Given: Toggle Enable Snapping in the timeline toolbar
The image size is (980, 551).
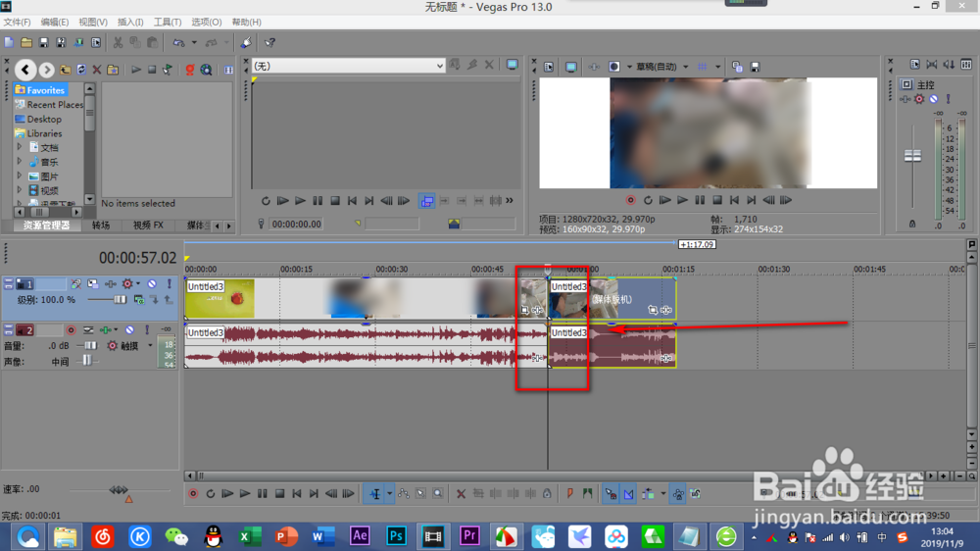Looking at the screenshot, I should 610,494.
